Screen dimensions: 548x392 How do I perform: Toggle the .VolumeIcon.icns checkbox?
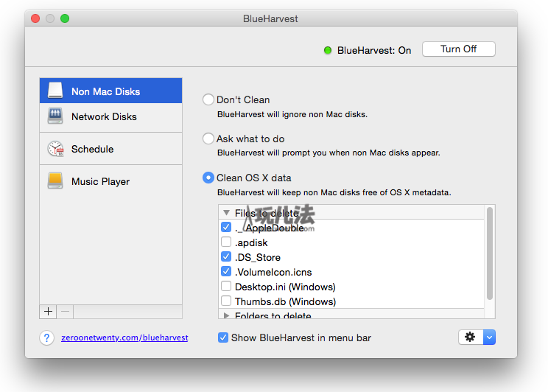point(226,271)
